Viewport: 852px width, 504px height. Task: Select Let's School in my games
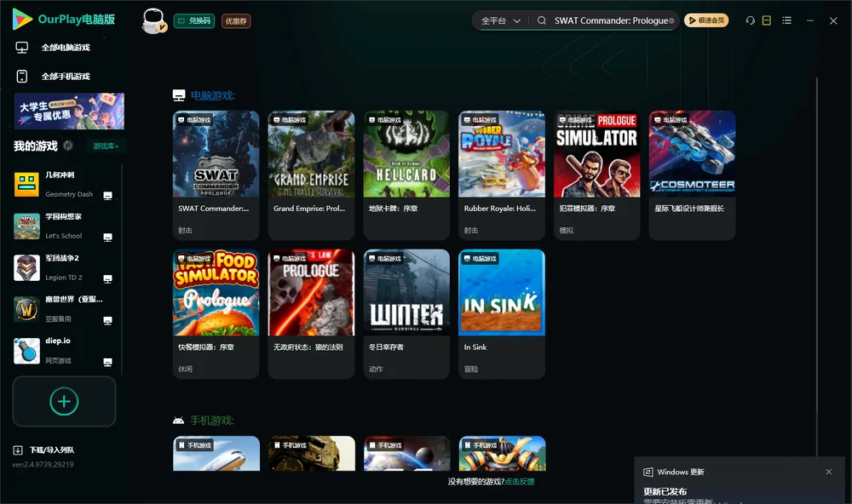[x=64, y=226]
